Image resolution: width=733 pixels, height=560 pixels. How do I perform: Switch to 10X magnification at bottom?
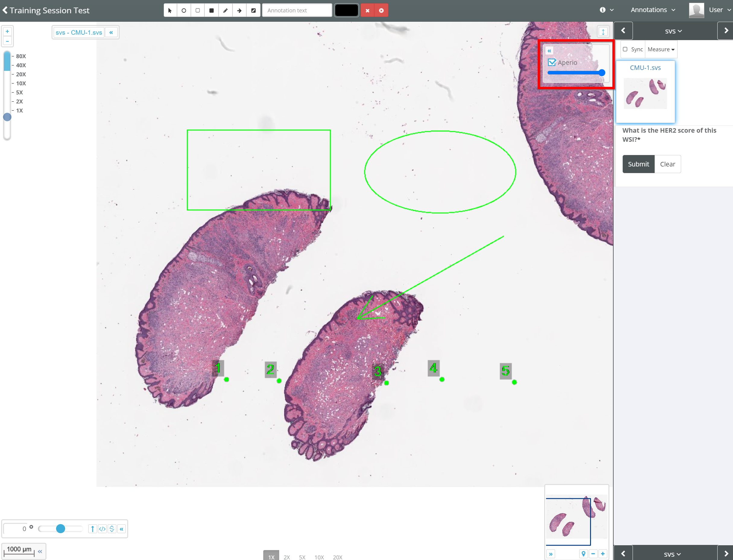pos(319,557)
